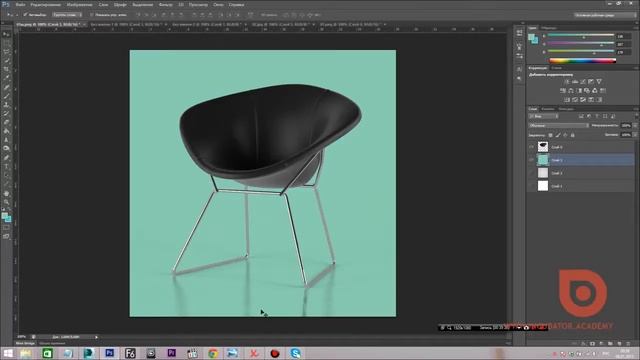This screenshot has width=640, height=360.
Task: Open the layer fill slider arrow
Action: pyautogui.click(x=635, y=135)
